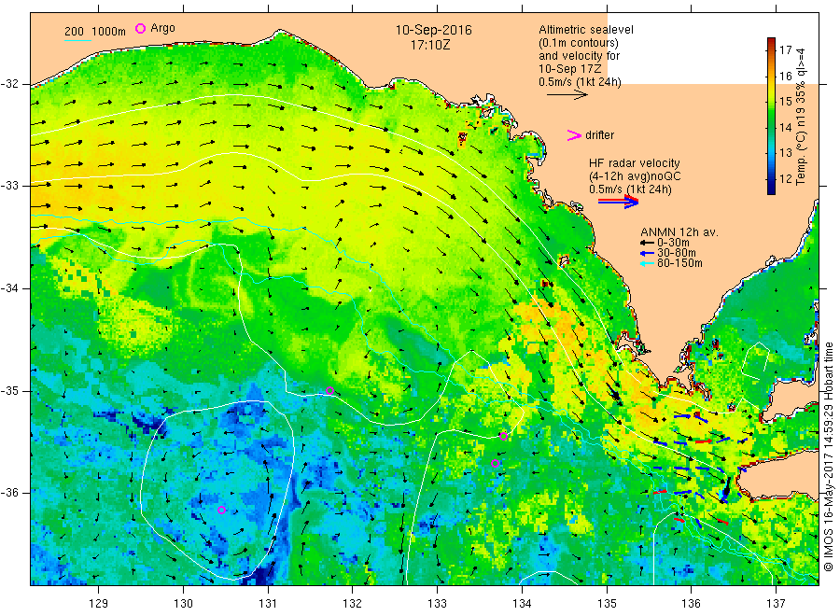The height and width of the screenshot is (616, 840).
Task: Click the 15 tick on the colour bar
Action: [785, 102]
